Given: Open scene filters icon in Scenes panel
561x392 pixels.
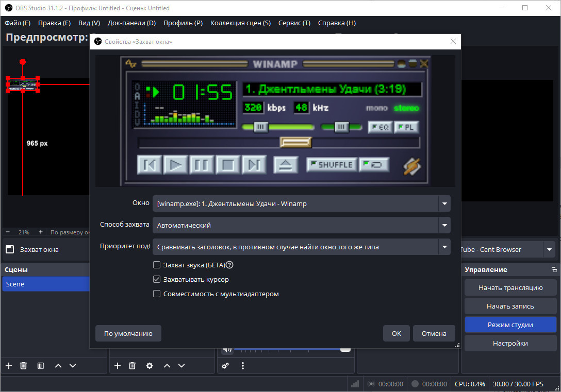Looking at the screenshot, I should (41, 366).
